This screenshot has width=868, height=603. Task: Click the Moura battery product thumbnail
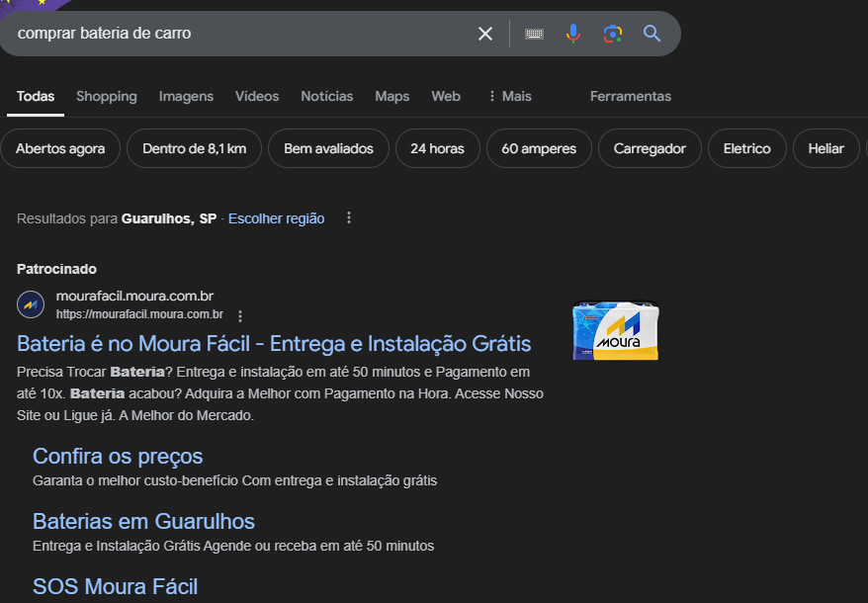pyautogui.click(x=615, y=331)
